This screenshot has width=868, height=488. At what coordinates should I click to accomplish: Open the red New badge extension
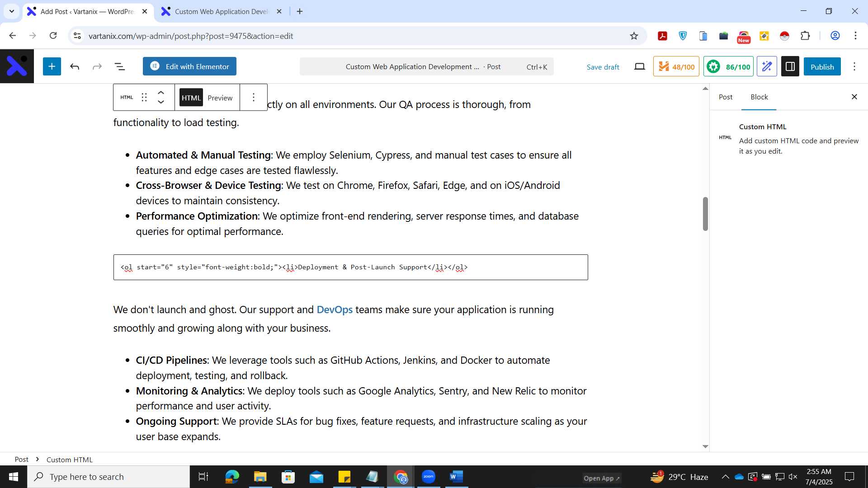(744, 37)
